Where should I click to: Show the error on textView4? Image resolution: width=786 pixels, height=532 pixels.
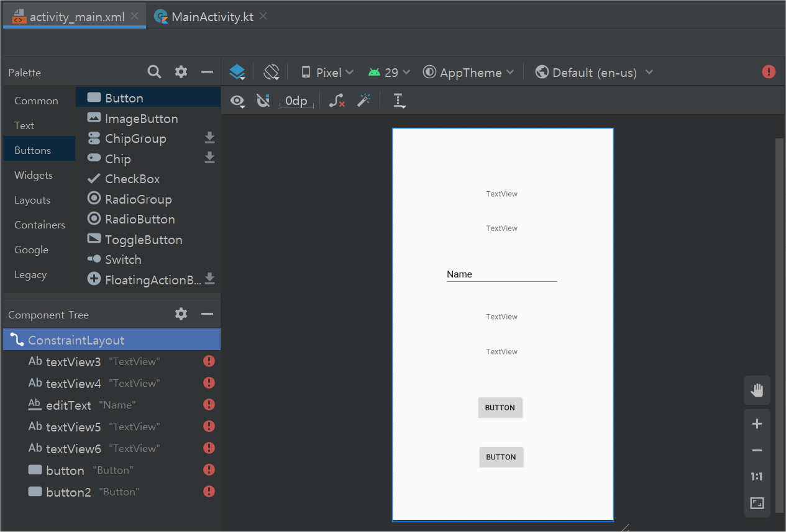(x=209, y=383)
